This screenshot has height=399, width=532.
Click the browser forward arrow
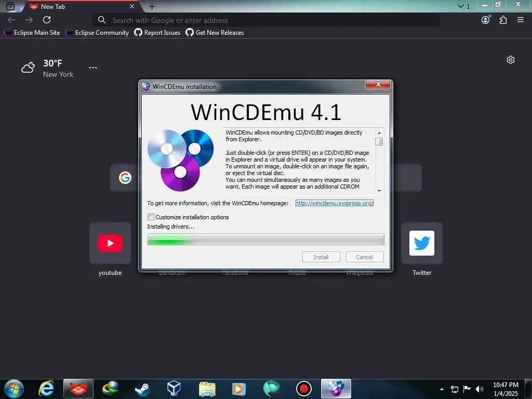pyautogui.click(x=29, y=20)
